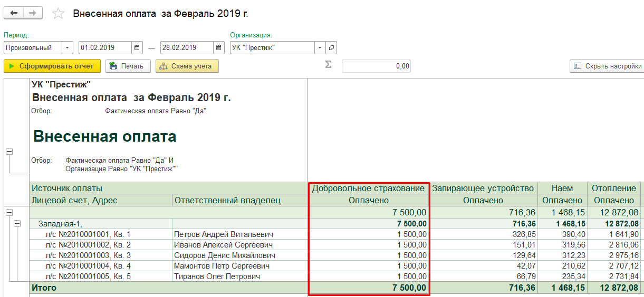Click Скрыть настройки button
The width and height of the screenshot is (644, 297).
pyautogui.click(x=608, y=66)
